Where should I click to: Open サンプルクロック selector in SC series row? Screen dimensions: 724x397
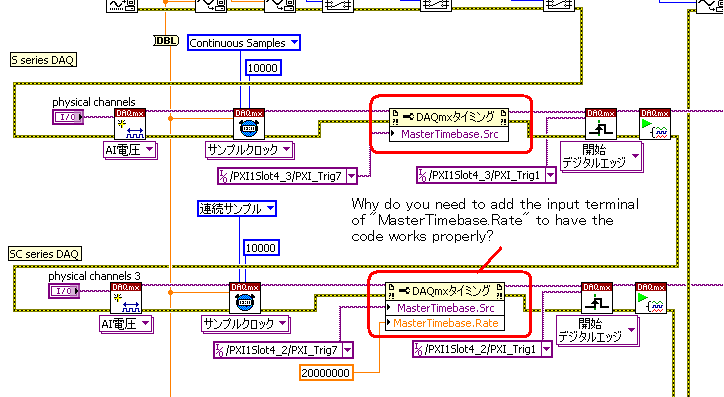pyautogui.click(x=283, y=324)
